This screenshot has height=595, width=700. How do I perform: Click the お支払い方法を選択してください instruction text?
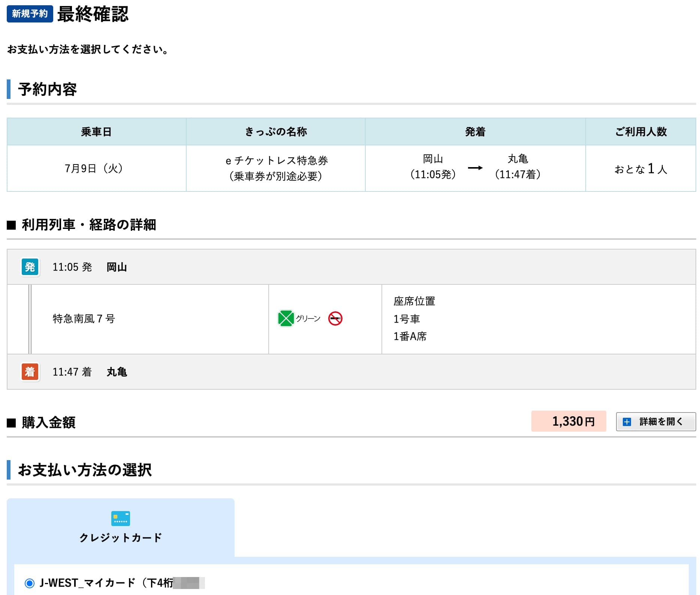(88, 49)
